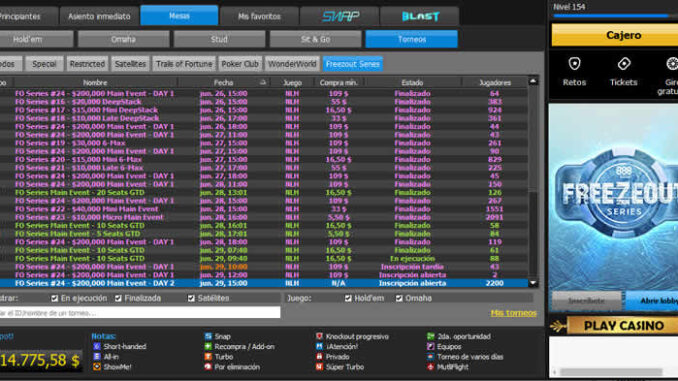Viewport: 678px width, 381px height.
Task: Open the Mis favoritos tab
Action: 259,16
